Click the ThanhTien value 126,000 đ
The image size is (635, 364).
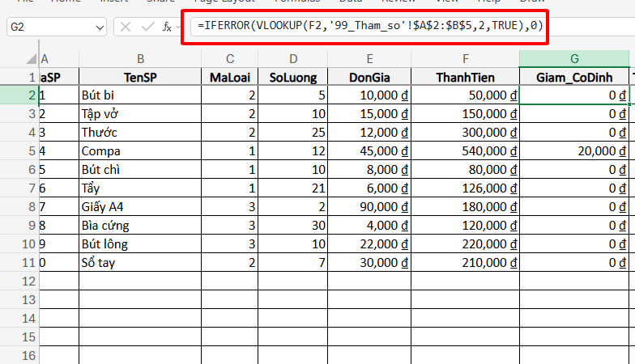click(465, 188)
